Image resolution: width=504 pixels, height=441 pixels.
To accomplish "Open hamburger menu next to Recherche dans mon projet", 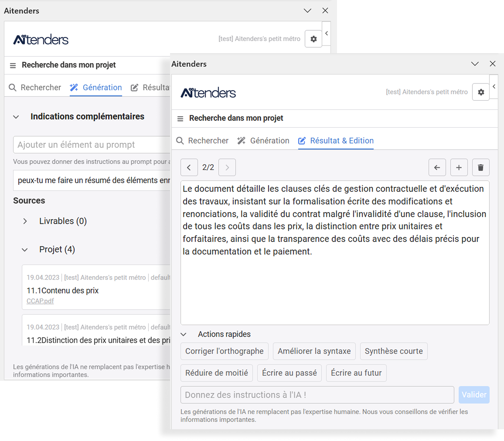I will tap(180, 119).
